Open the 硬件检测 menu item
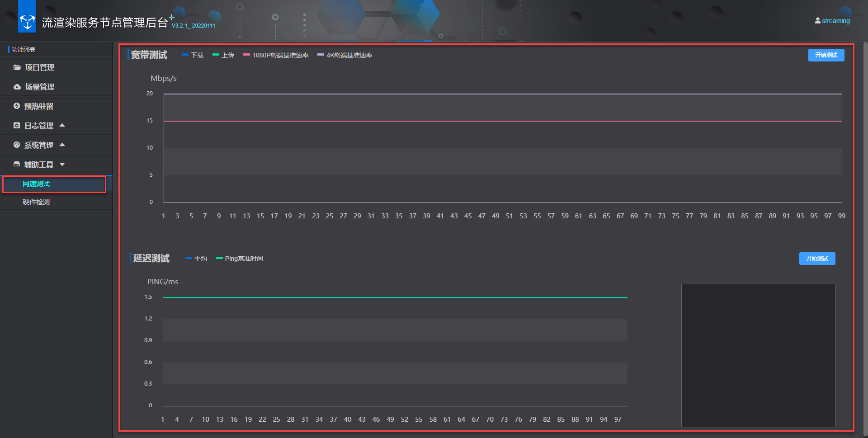 (36, 202)
